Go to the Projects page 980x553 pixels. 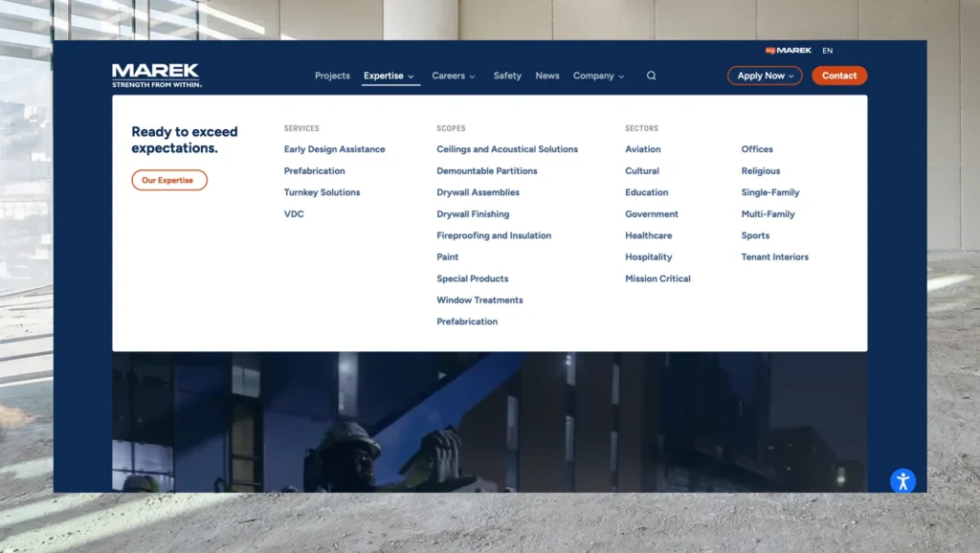[x=332, y=76]
